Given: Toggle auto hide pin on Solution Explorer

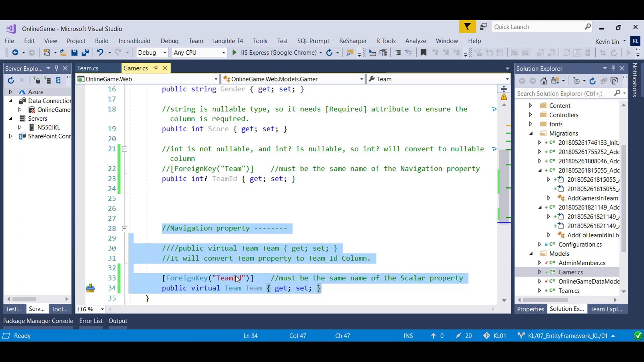Looking at the screenshot, I should [613, 68].
